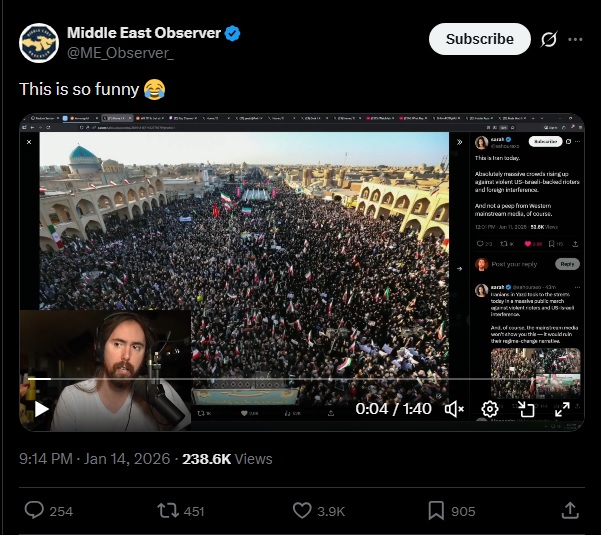Screen dimensions: 601x535
Task: Click the Middle East Observer display name
Action: tap(144, 33)
